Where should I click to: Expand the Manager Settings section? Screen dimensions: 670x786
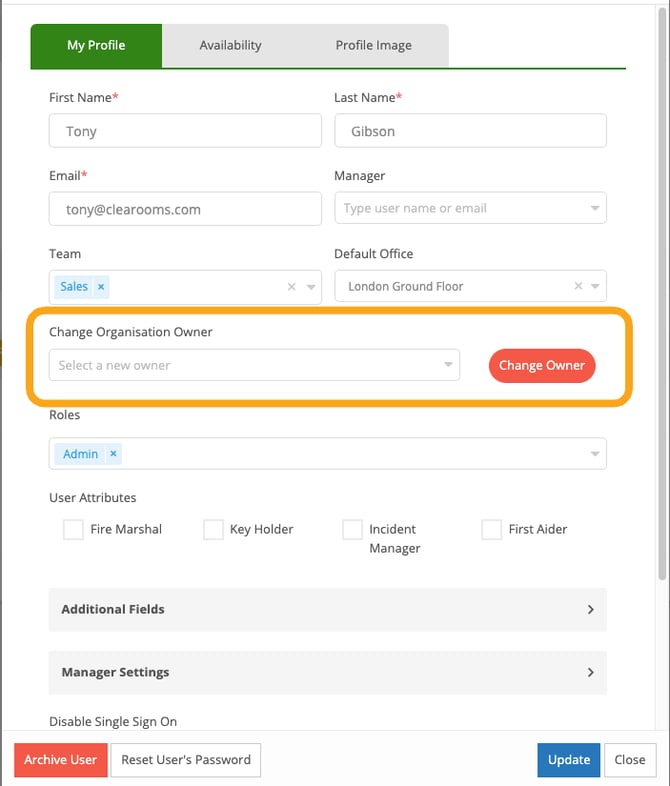click(x=327, y=672)
